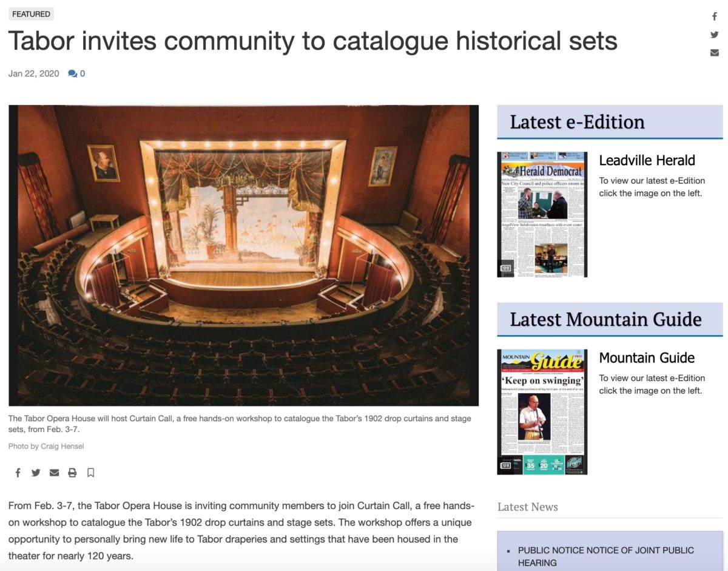Viewport: 728px width, 571px height.
Task: Click Photo by Craig Hensel credit
Action: pyautogui.click(x=46, y=446)
